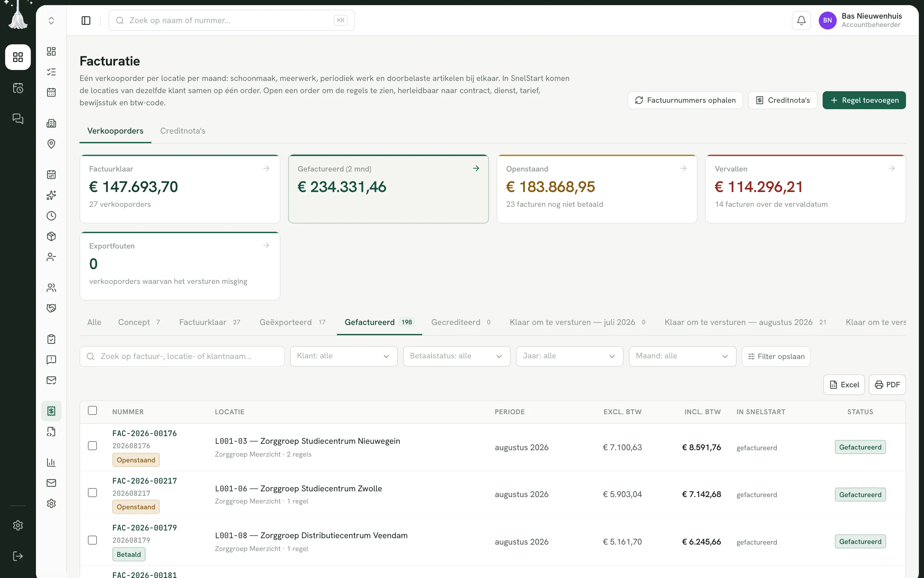Open the calendar-with-clock icon in the dark rail

click(x=18, y=88)
